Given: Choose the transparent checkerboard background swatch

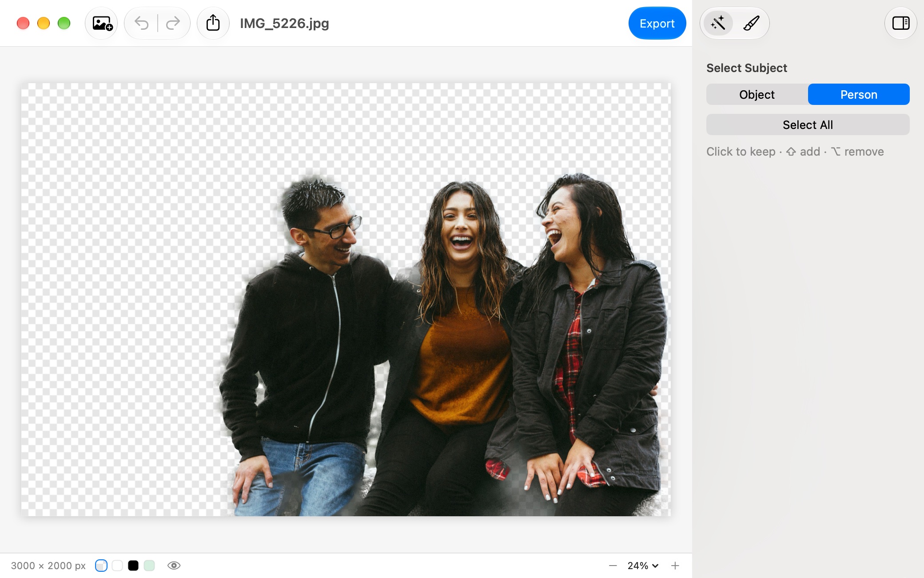Looking at the screenshot, I should coord(101,566).
